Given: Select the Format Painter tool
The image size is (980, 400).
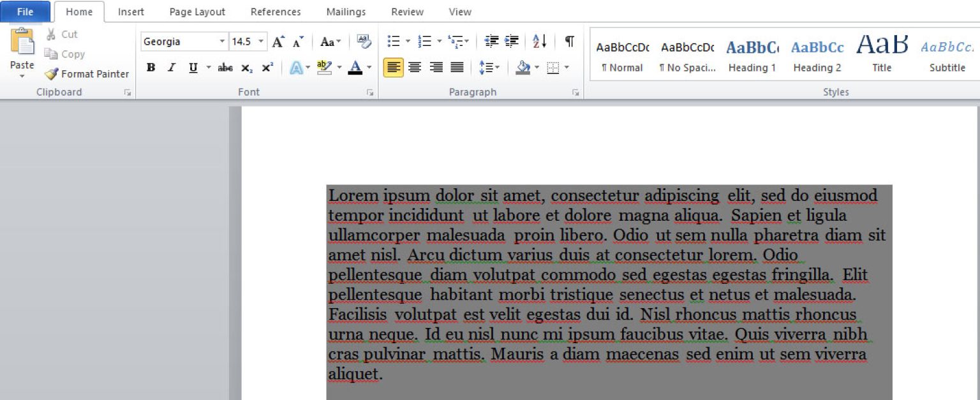Looking at the screenshot, I should [x=87, y=73].
